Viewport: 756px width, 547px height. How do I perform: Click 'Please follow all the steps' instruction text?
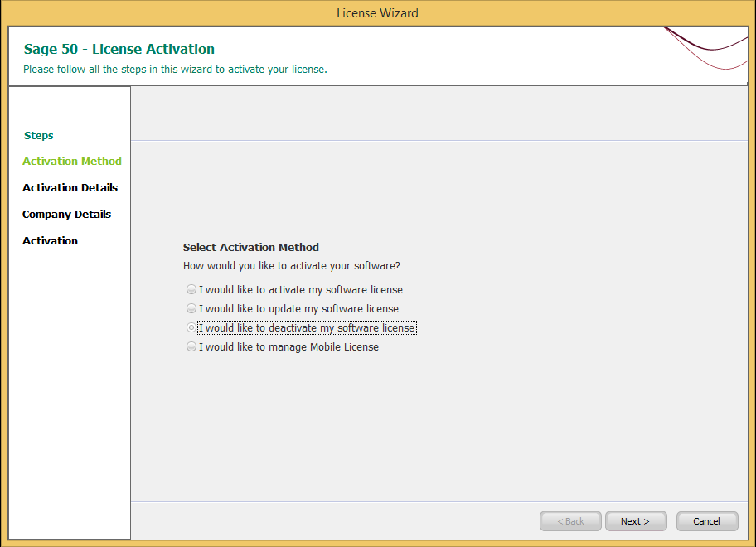pos(175,70)
